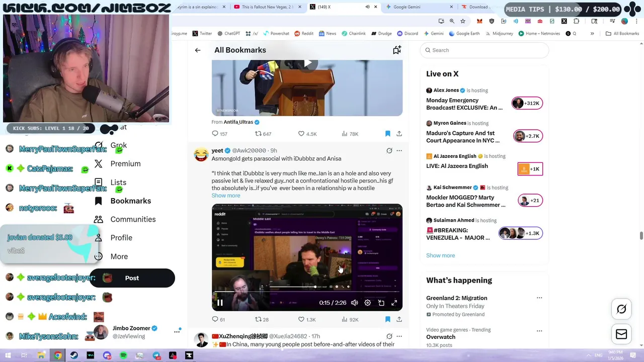644x362 pixels.
Task: Reply to the Antifa_Ultras post with 157 replies
Action: click(x=220, y=134)
